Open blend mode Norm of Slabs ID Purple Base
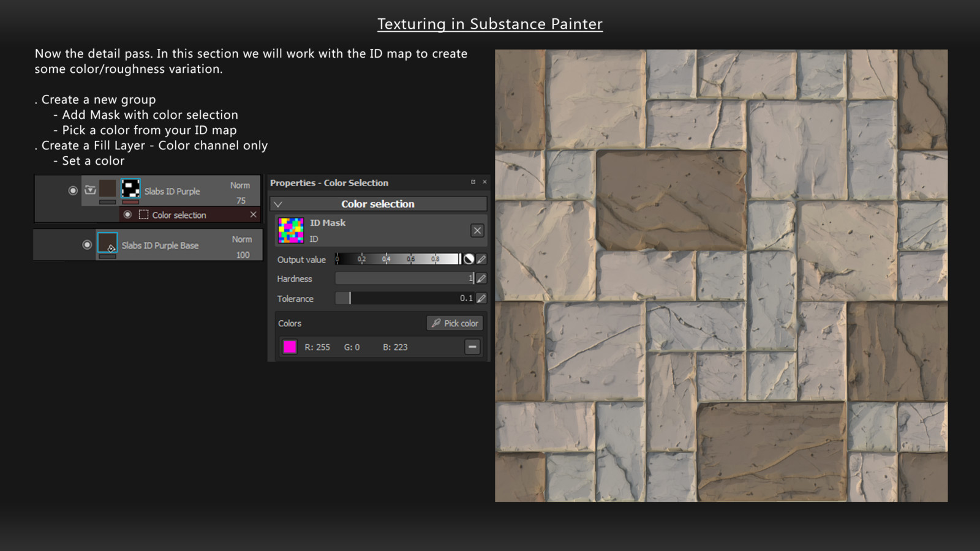 [x=242, y=239]
